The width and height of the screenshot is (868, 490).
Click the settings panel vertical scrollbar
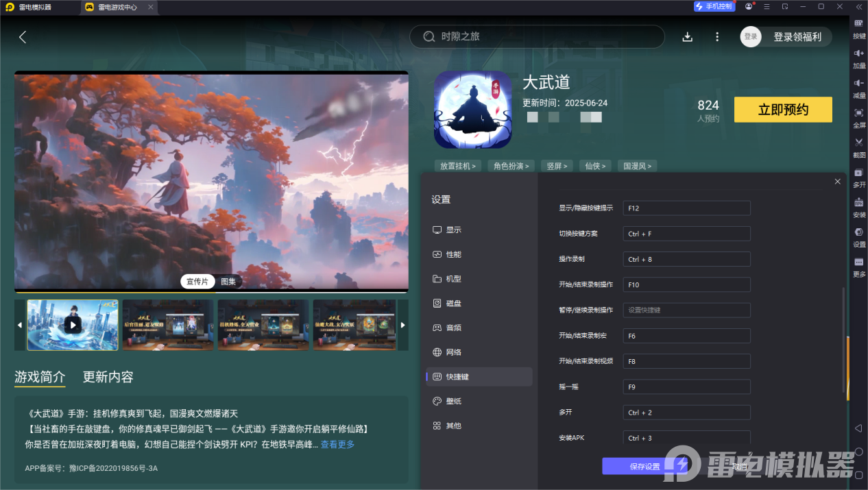[843, 339]
